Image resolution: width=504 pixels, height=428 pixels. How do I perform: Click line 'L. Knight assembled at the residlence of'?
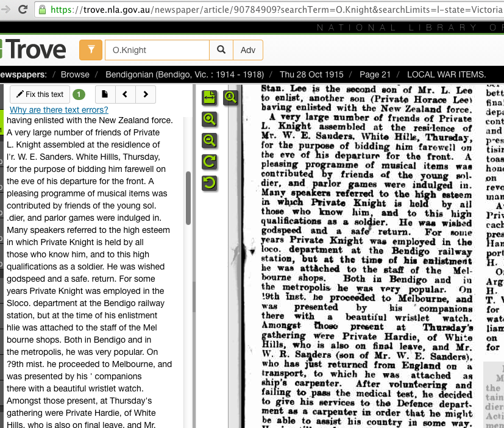coord(83,144)
